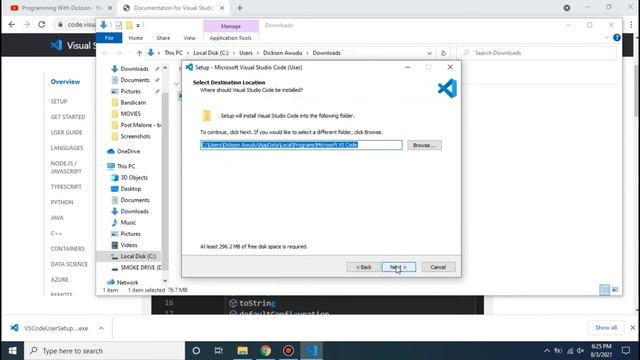Screen dimensions: 640x360
Task: Expand the address bar history dropdown
Action: click(429, 53)
